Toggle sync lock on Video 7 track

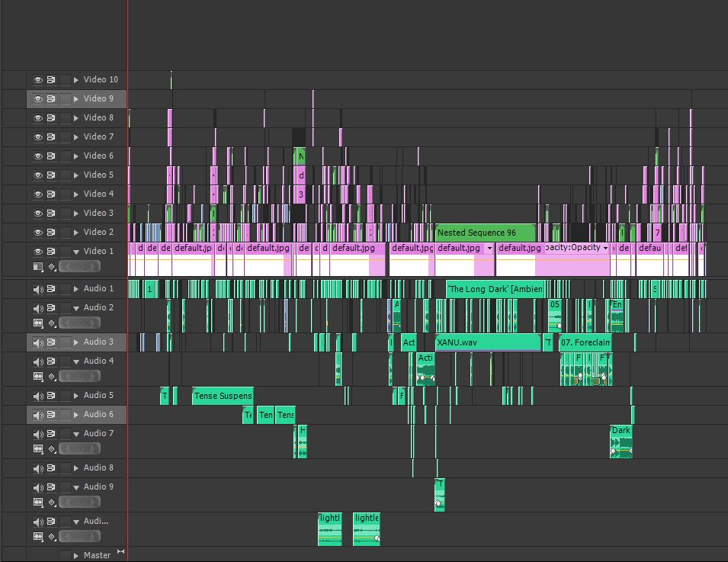[51, 137]
